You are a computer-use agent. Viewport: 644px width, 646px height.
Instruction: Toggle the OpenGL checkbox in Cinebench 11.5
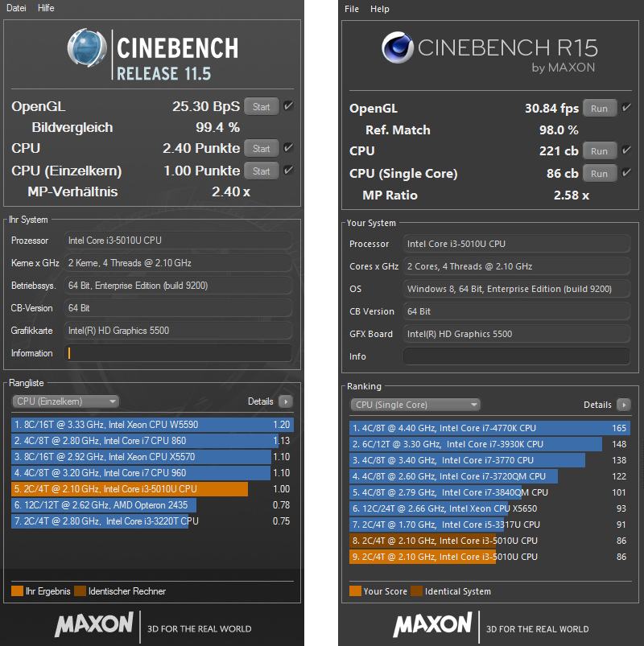pyautogui.click(x=289, y=106)
